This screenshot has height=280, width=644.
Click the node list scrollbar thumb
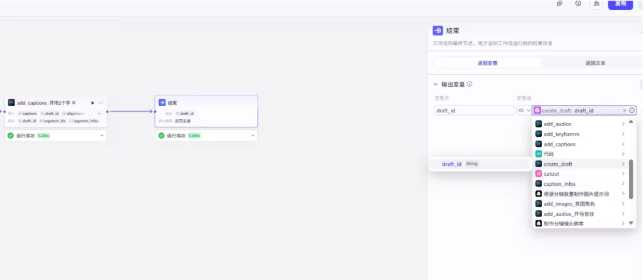(631, 178)
